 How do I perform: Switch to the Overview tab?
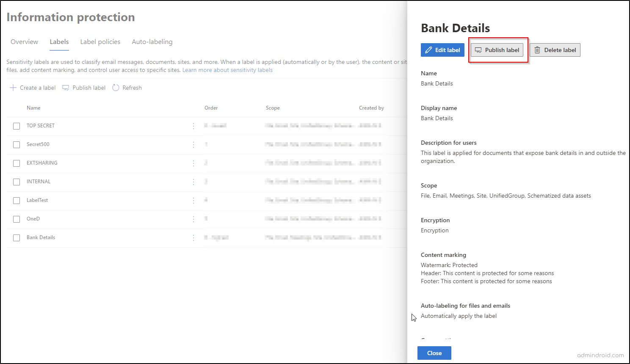pyautogui.click(x=24, y=41)
